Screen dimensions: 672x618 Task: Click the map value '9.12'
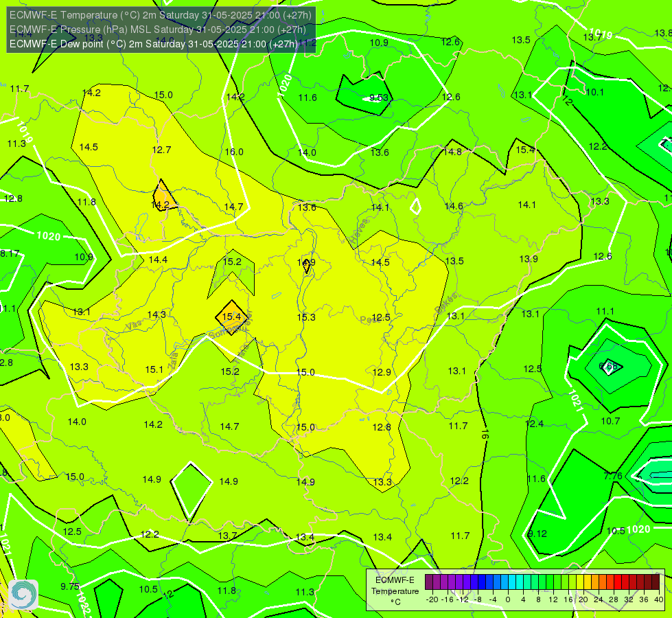point(537,534)
